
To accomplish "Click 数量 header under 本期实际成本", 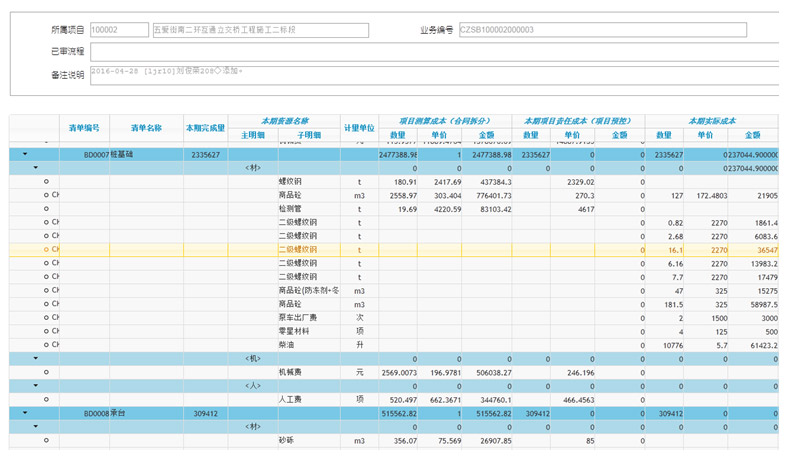I will [x=664, y=135].
